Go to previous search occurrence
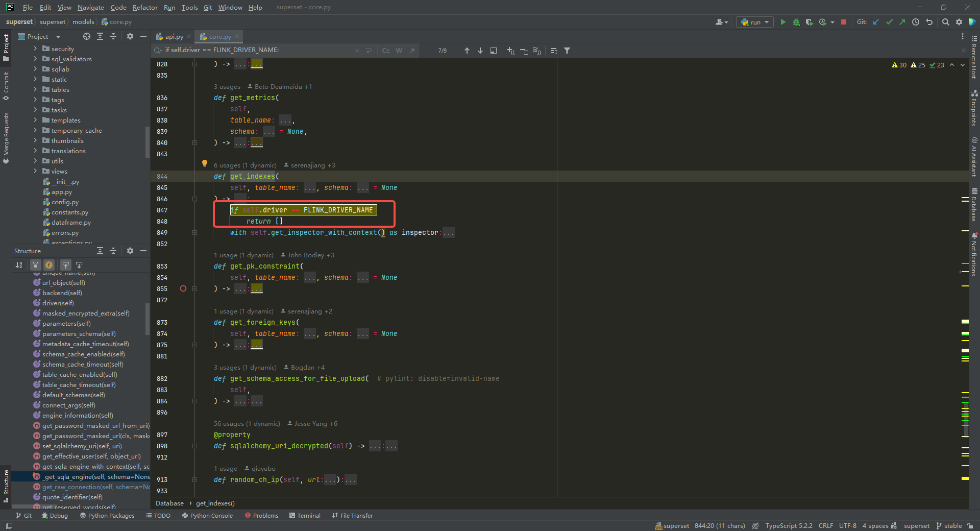Screen dimensions: 980x531 point(467,51)
